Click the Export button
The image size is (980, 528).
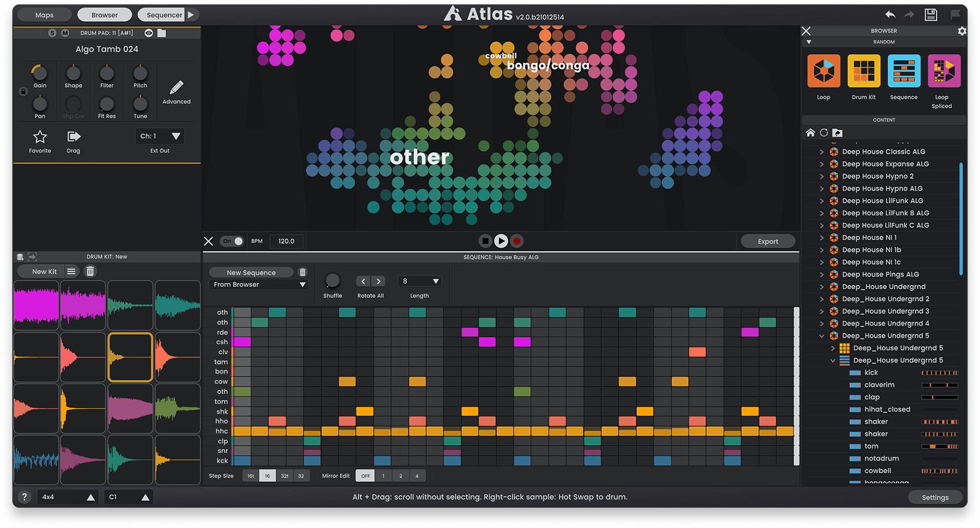click(767, 241)
